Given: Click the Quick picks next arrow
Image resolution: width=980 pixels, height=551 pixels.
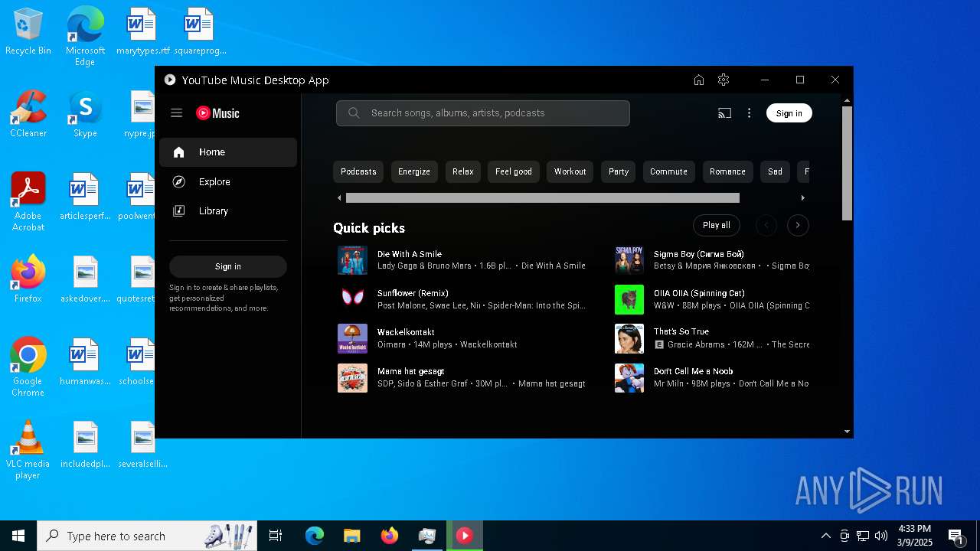Looking at the screenshot, I should (x=798, y=225).
